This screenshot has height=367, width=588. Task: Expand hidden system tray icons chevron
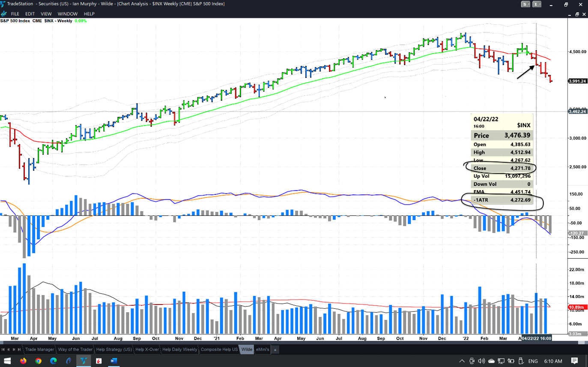[462, 361]
